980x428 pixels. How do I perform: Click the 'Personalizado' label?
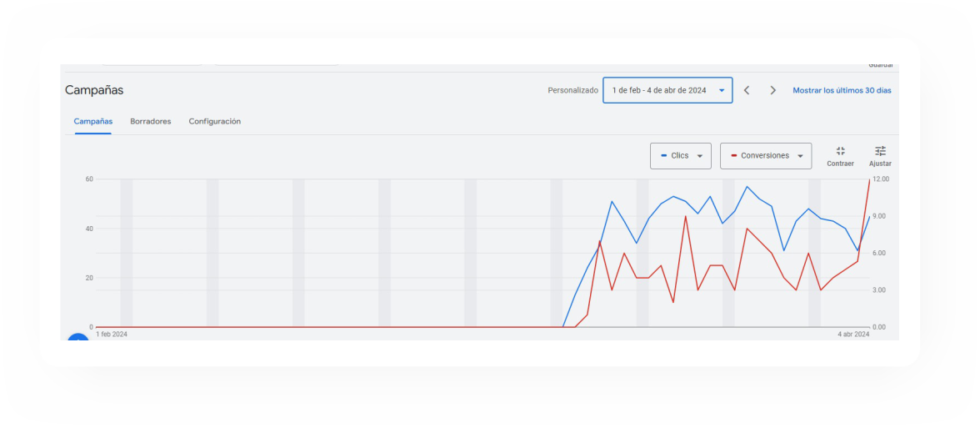573,90
